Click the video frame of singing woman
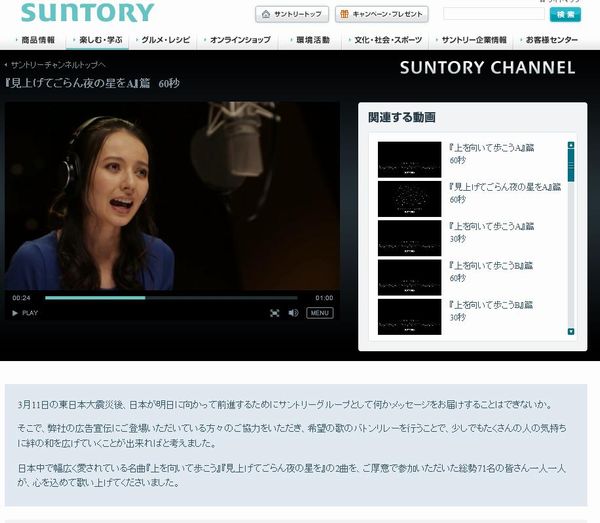This screenshot has height=523, width=600. coord(172,196)
